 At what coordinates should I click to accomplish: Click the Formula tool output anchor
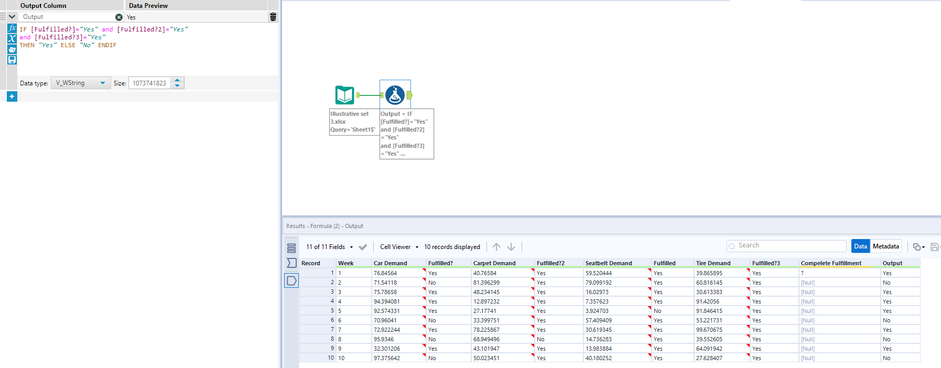(x=409, y=95)
